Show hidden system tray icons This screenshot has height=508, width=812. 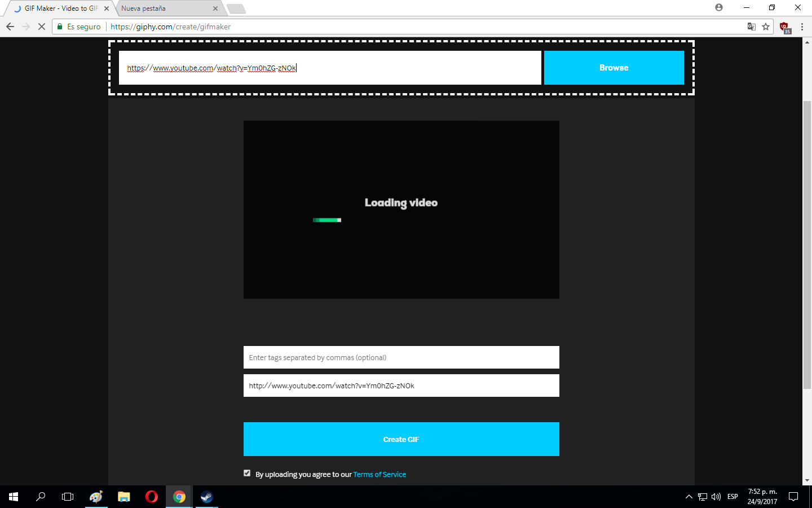[689, 497]
